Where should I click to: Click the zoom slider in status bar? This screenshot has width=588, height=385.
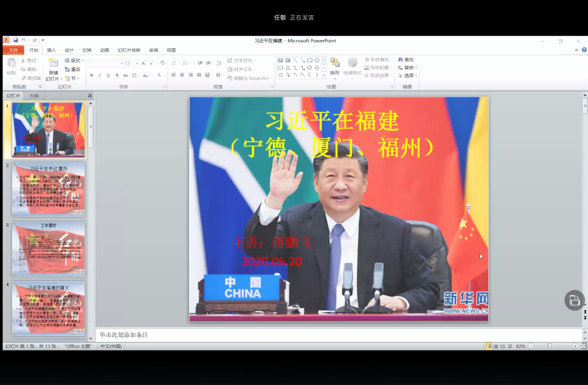click(x=550, y=346)
